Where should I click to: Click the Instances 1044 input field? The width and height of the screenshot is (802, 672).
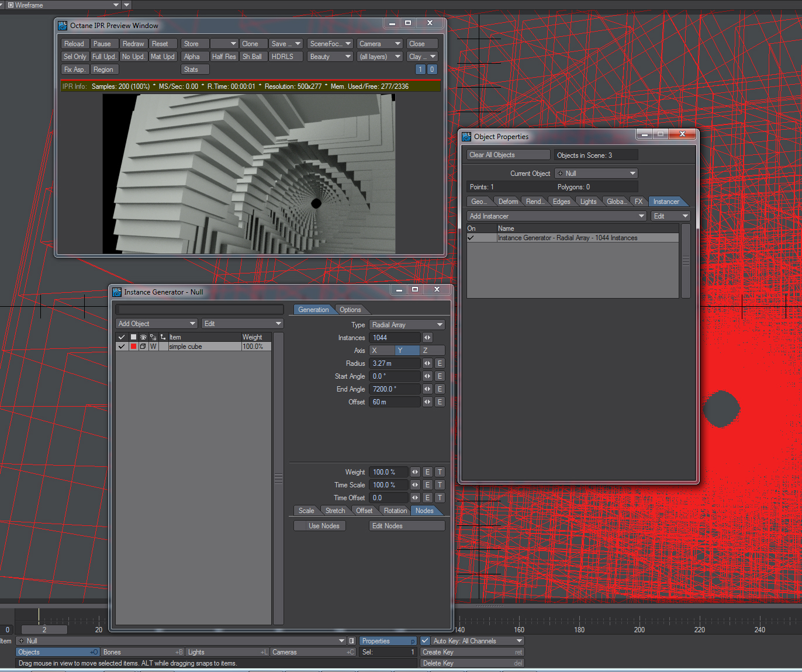pos(395,338)
